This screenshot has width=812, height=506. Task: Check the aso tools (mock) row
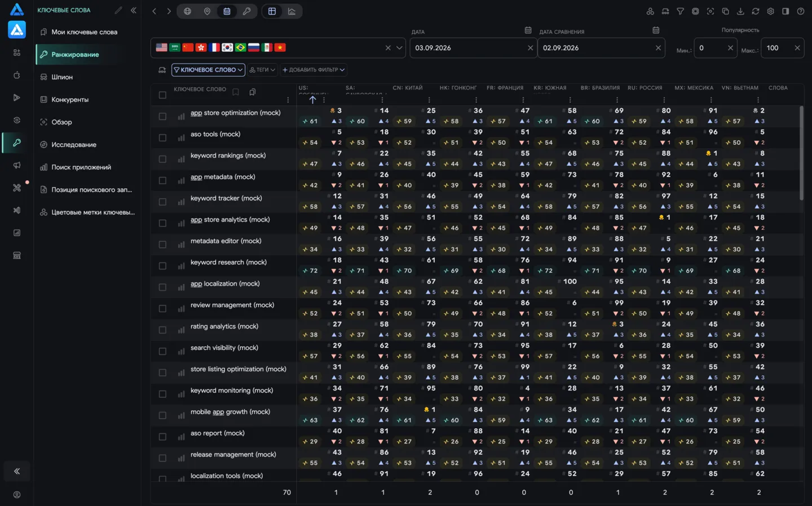pyautogui.click(x=162, y=138)
